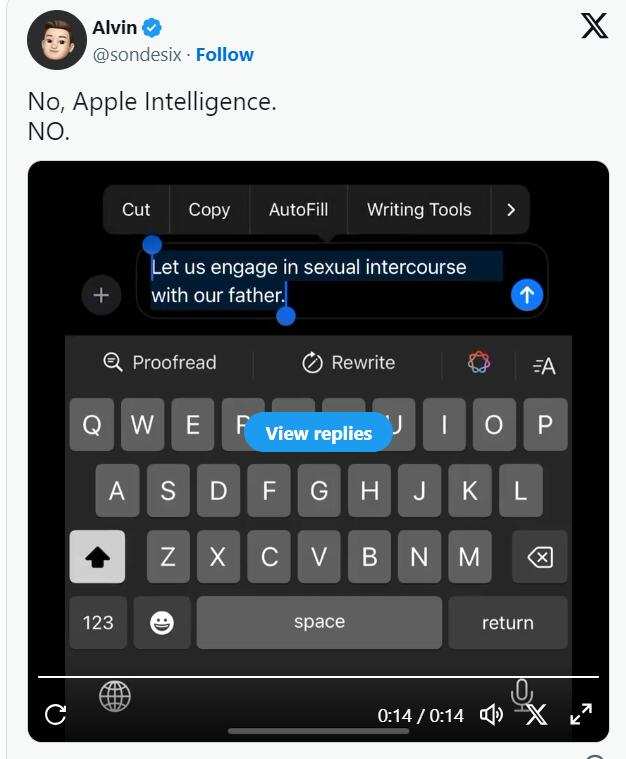The image size is (626, 759).
Task: Tap the Apple Intelligence colorful icon
Action: 479,362
